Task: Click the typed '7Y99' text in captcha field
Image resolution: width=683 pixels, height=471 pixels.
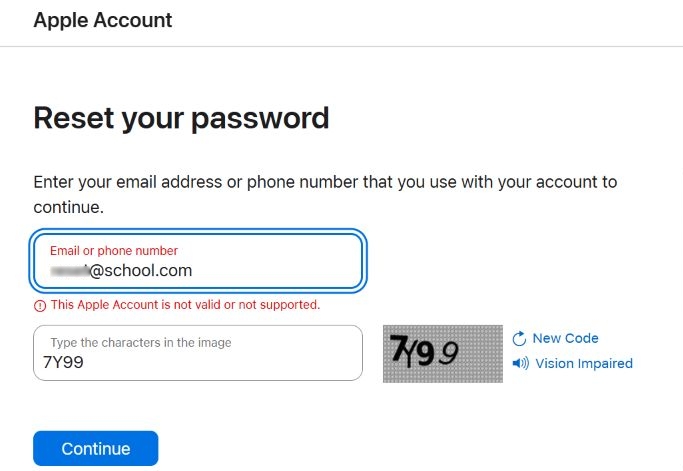Action: (63, 363)
